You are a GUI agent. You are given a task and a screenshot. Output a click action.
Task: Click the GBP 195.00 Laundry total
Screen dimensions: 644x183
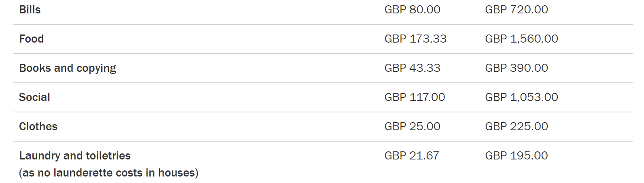click(x=516, y=156)
